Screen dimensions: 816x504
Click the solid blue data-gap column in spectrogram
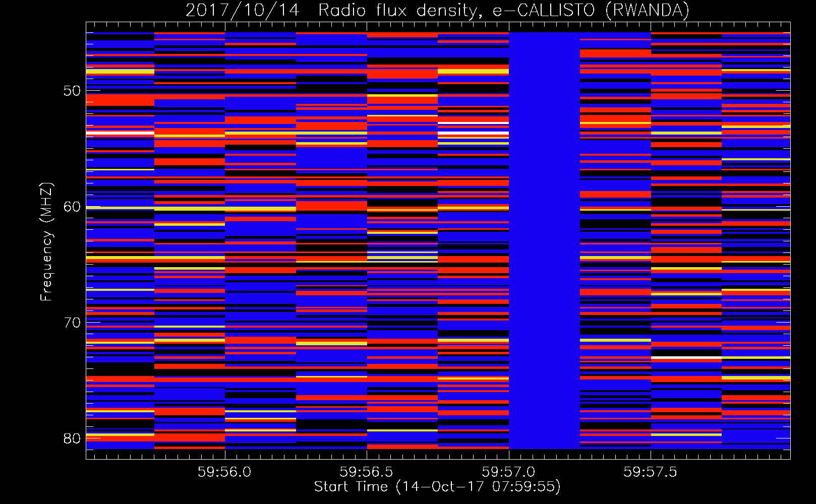click(544, 240)
